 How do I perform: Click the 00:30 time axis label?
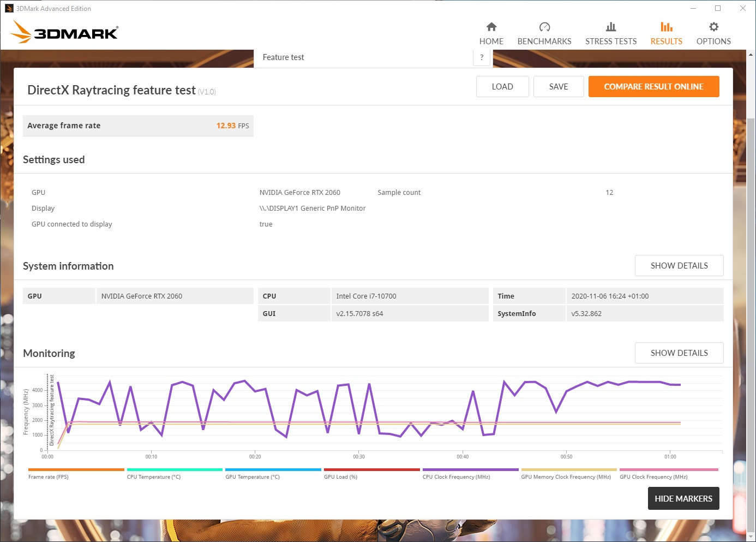coord(358,457)
